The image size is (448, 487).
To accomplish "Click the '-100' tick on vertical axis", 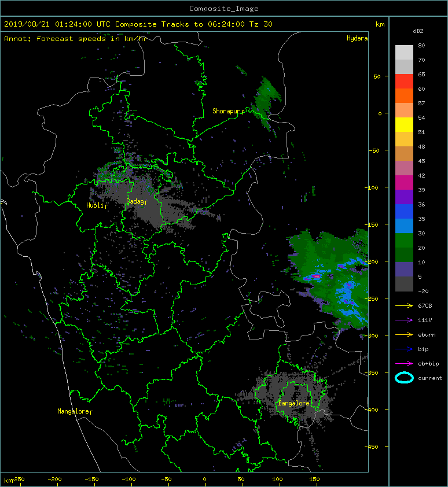I will 371,187.
